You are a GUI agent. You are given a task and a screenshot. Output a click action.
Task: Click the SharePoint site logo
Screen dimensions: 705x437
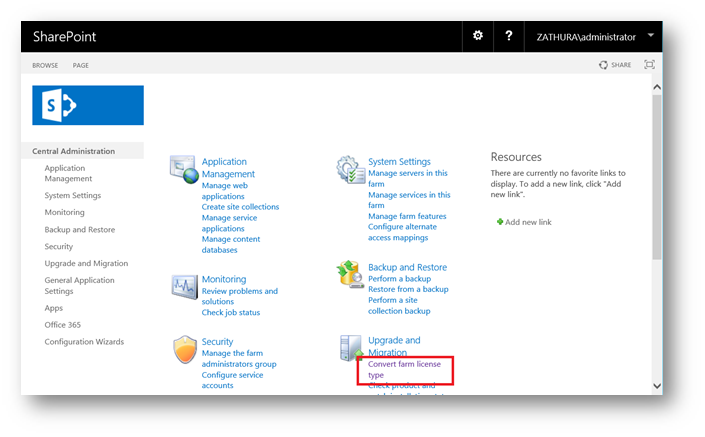(88, 105)
